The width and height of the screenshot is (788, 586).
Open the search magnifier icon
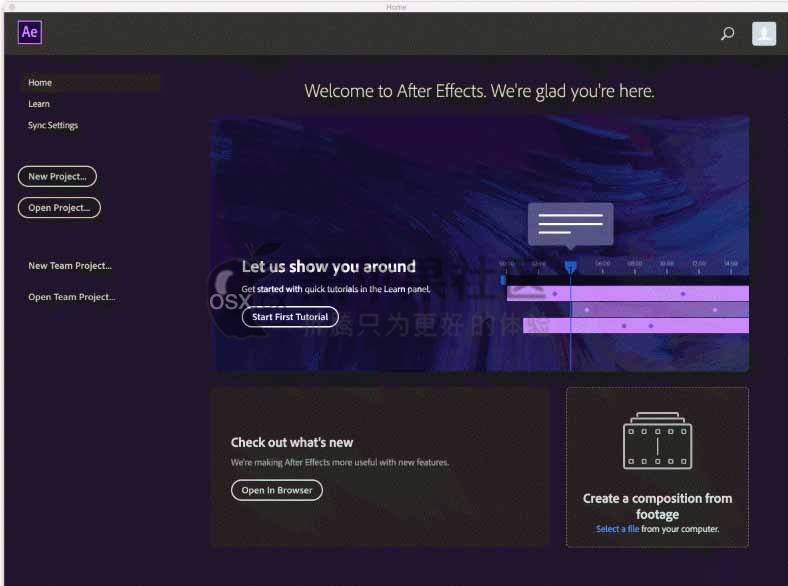[x=727, y=34]
